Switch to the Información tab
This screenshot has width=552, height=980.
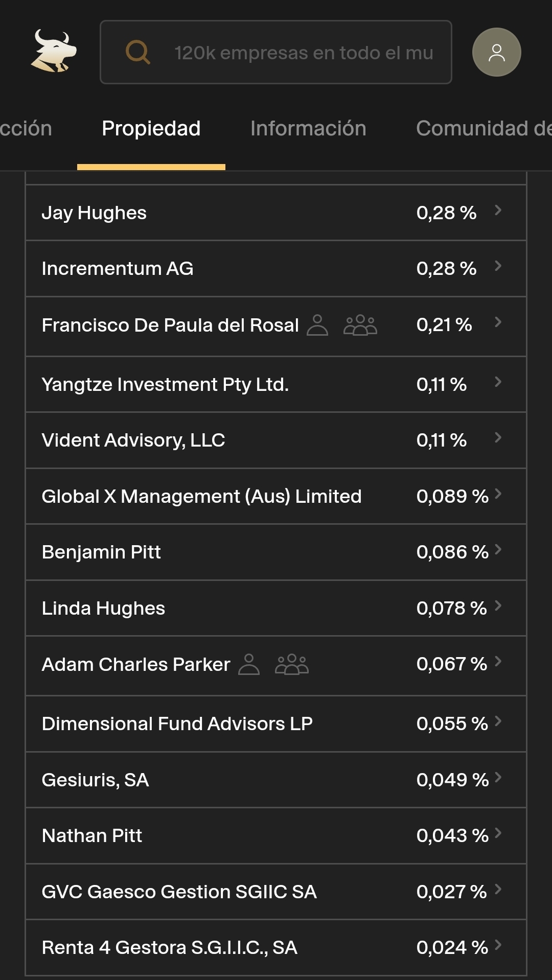pos(308,129)
